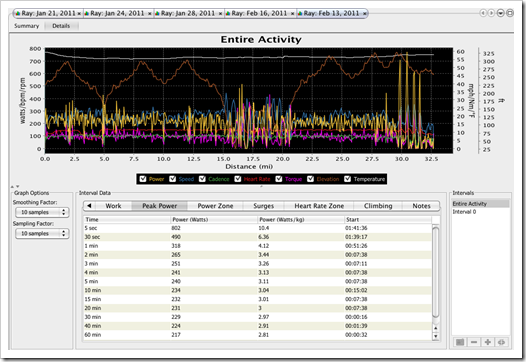Add interval with the plus button
The image size is (526, 362).
[488, 342]
